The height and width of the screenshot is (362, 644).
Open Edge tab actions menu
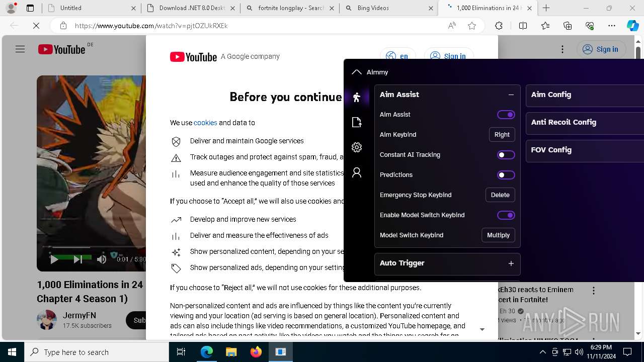pyautogui.click(x=30, y=8)
